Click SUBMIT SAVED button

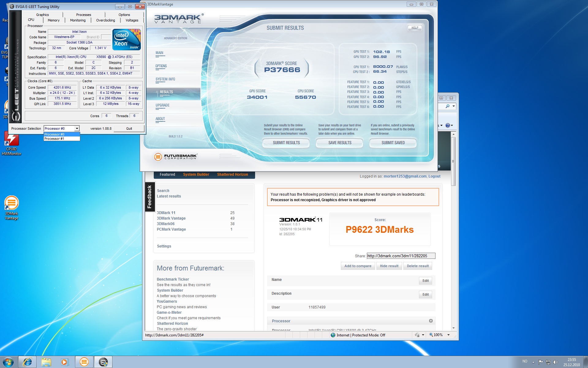pos(393,143)
